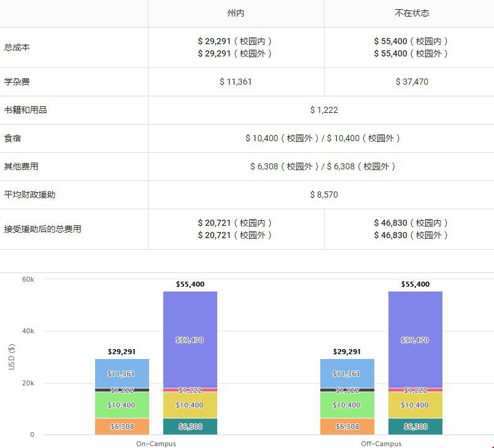Click the $ 8,570 financial aid value

point(324,195)
